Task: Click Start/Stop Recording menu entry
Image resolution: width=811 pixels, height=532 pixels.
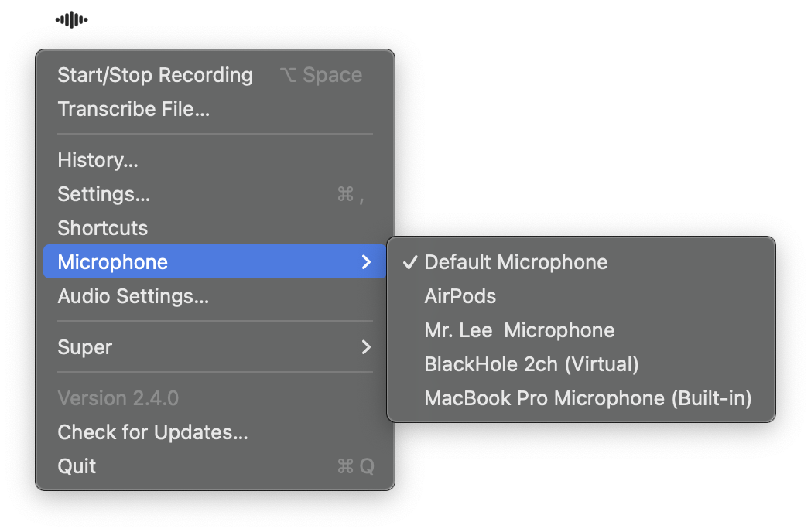Action: pos(155,75)
